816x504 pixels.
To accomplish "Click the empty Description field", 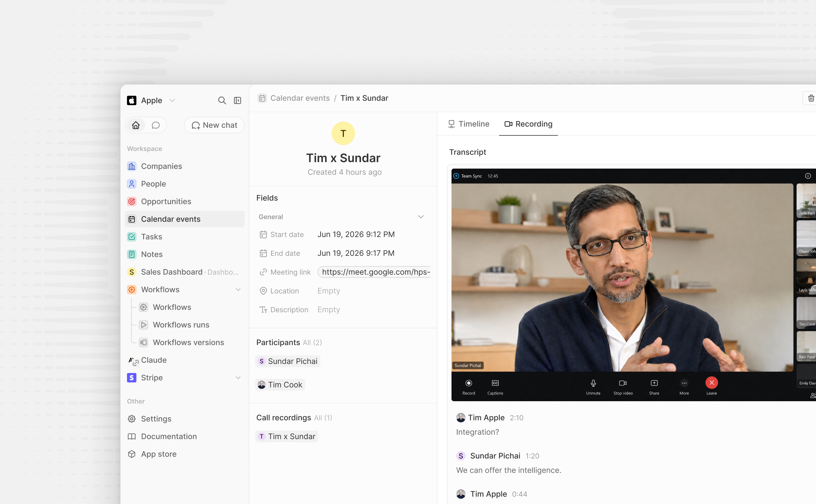I will pyautogui.click(x=329, y=310).
